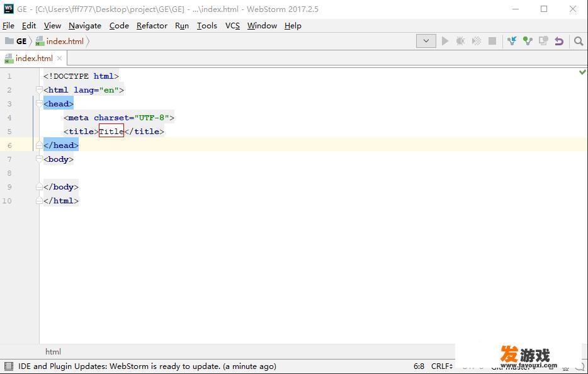Click gutter line number 1
The height and width of the screenshot is (374, 588).
9,76
